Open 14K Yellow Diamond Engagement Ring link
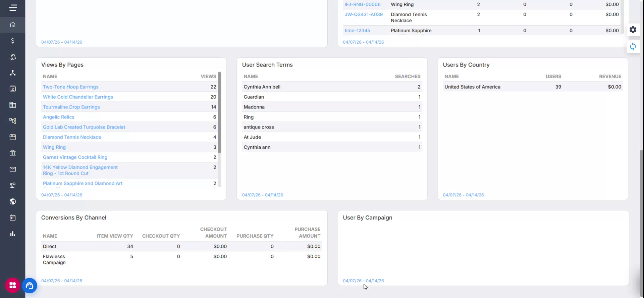The height and width of the screenshot is (298, 644). (x=80, y=170)
